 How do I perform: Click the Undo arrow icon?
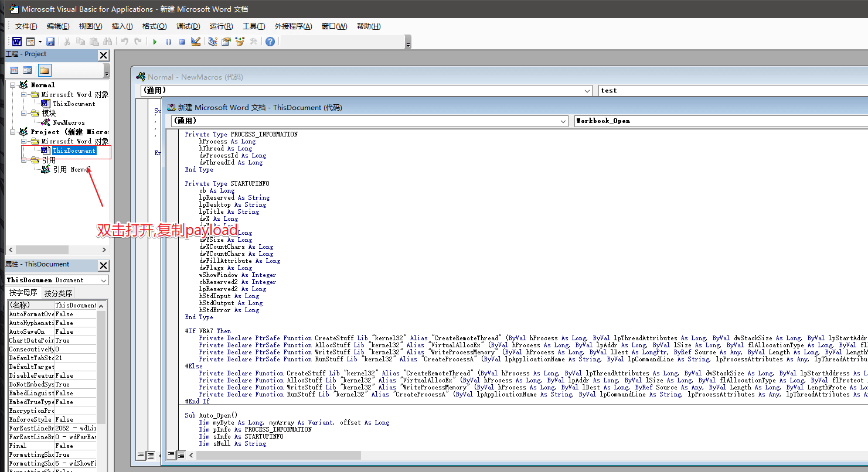coord(124,42)
